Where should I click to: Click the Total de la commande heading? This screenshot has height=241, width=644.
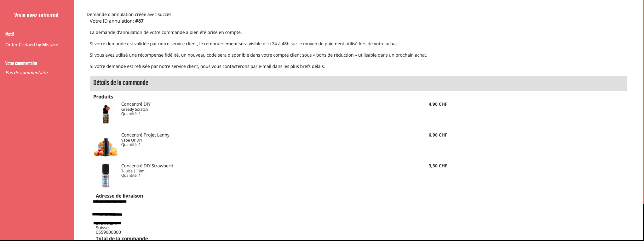122,238
